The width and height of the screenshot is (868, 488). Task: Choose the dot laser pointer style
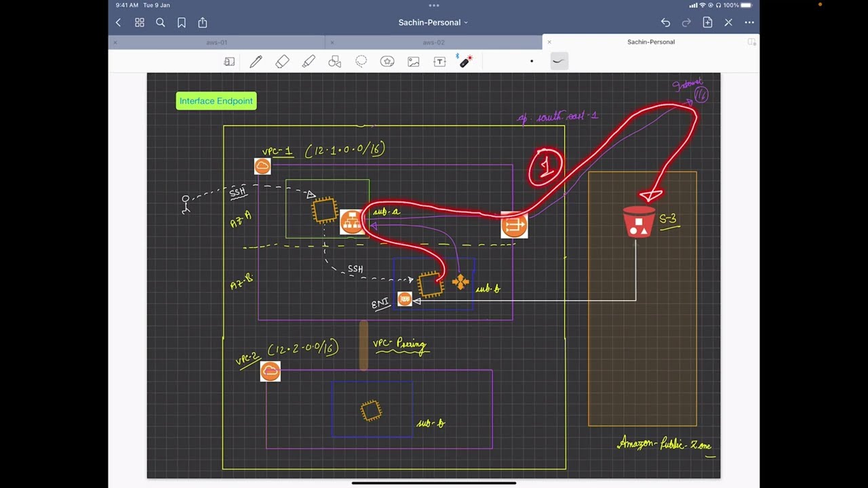(532, 62)
